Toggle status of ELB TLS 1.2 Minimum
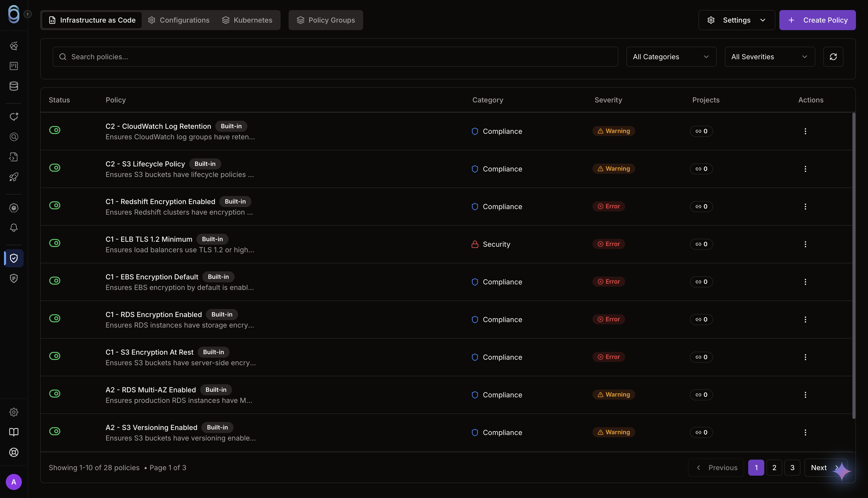This screenshot has width=868, height=498. coord(55,243)
